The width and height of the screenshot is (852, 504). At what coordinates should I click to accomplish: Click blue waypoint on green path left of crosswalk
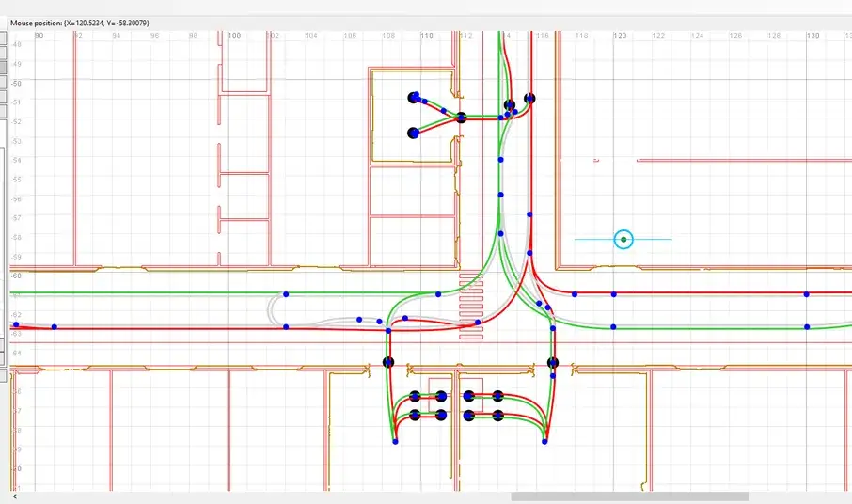click(438, 294)
